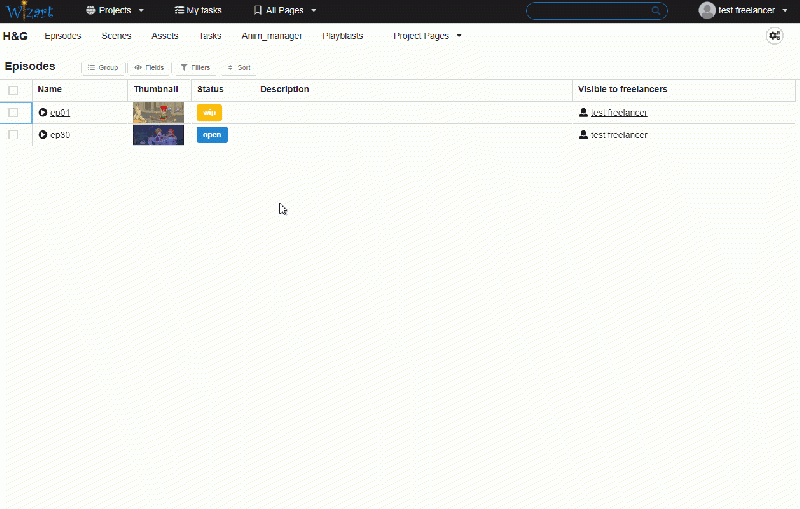This screenshot has width=800, height=509.
Task: Click the Filters button
Action: pyautogui.click(x=195, y=68)
